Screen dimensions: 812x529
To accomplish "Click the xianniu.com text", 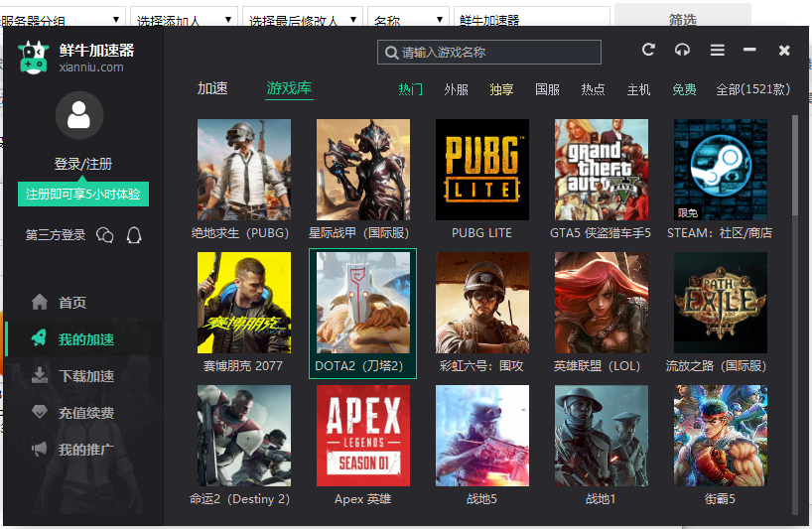I will click(x=91, y=67).
